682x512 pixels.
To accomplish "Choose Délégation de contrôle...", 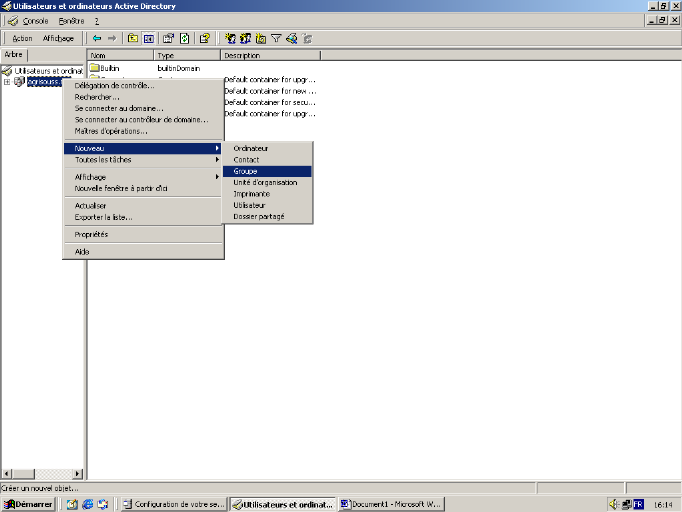I will pyautogui.click(x=144, y=86).
